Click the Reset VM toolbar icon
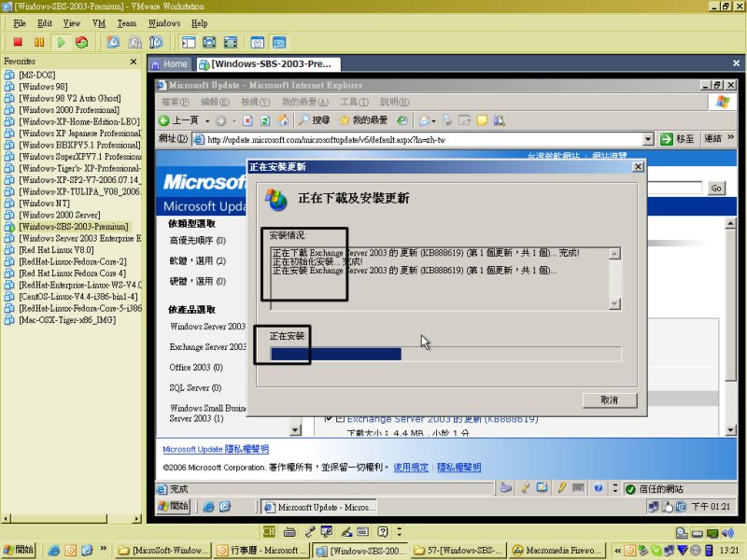Image resolution: width=747 pixels, height=560 pixels. coord(82,42)
